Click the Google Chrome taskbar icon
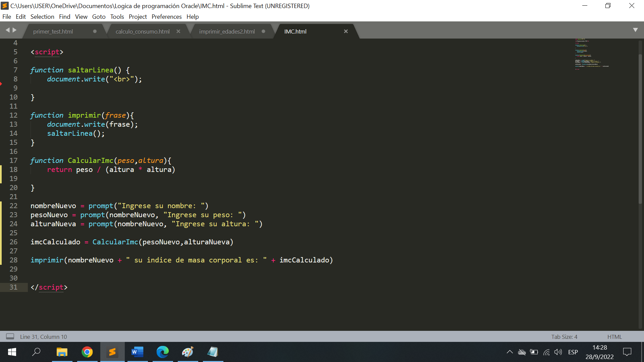Viewport: 644px width, 362px height. [x=87, y=352]
